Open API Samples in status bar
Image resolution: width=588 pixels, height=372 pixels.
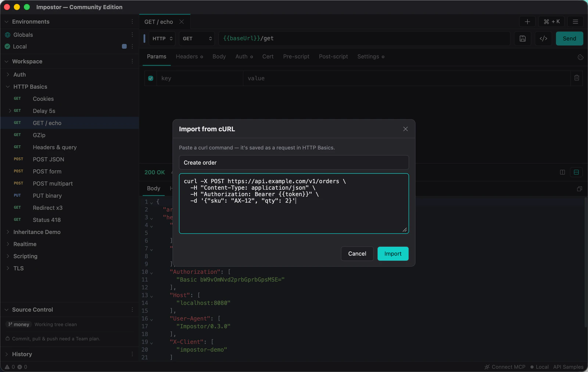[x=568, y=367]
